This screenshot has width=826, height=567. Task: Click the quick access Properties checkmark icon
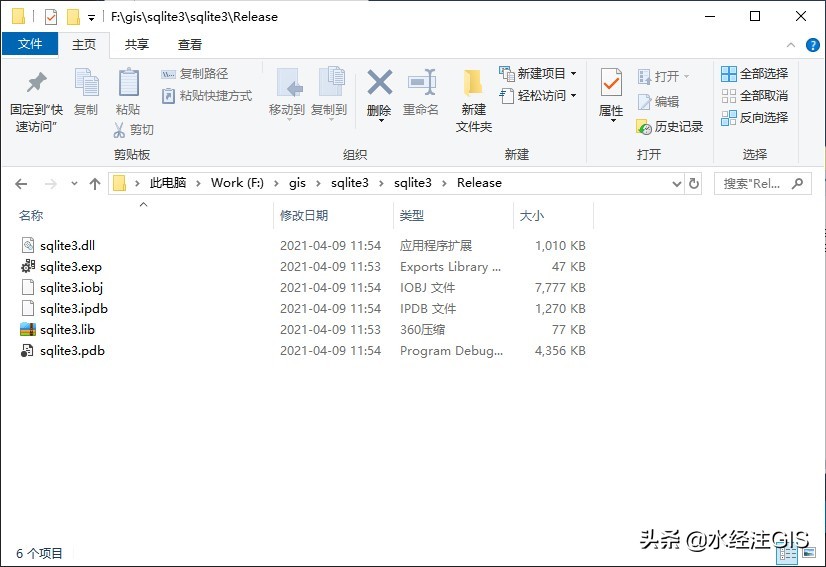[x=51, y=17]
